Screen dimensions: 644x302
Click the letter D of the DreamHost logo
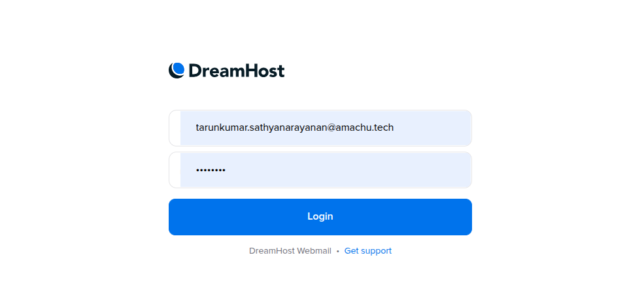pyautogui.click(x=195, y=71)
